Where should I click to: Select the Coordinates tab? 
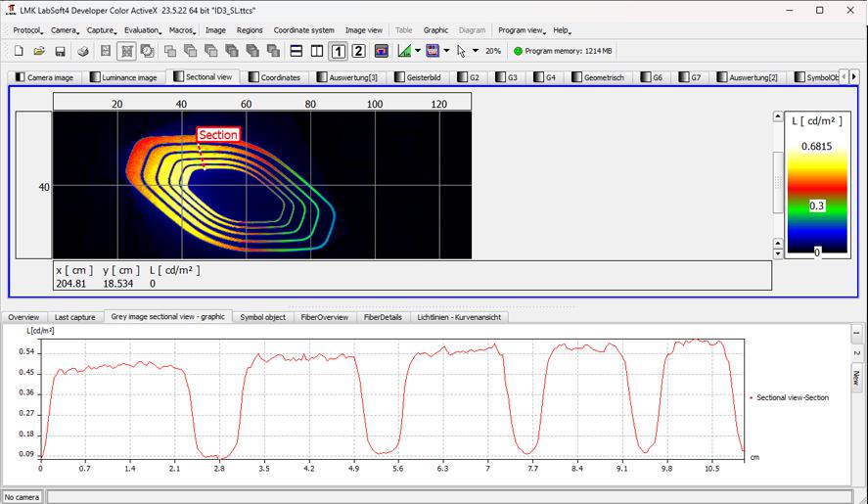[x=275, y=77]
